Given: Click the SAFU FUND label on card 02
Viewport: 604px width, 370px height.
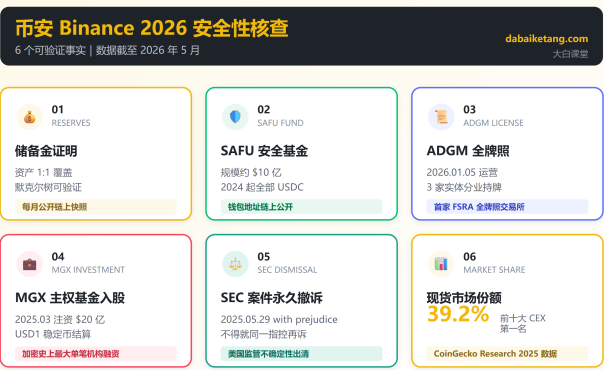Looking at the screenshot, I should point(280,123).
